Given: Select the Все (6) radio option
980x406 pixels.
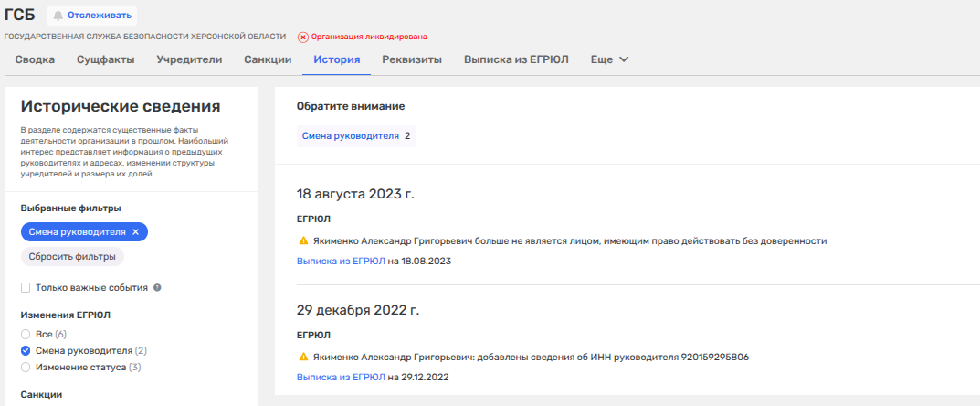Looking at the screenshot, I should point(26,334).
